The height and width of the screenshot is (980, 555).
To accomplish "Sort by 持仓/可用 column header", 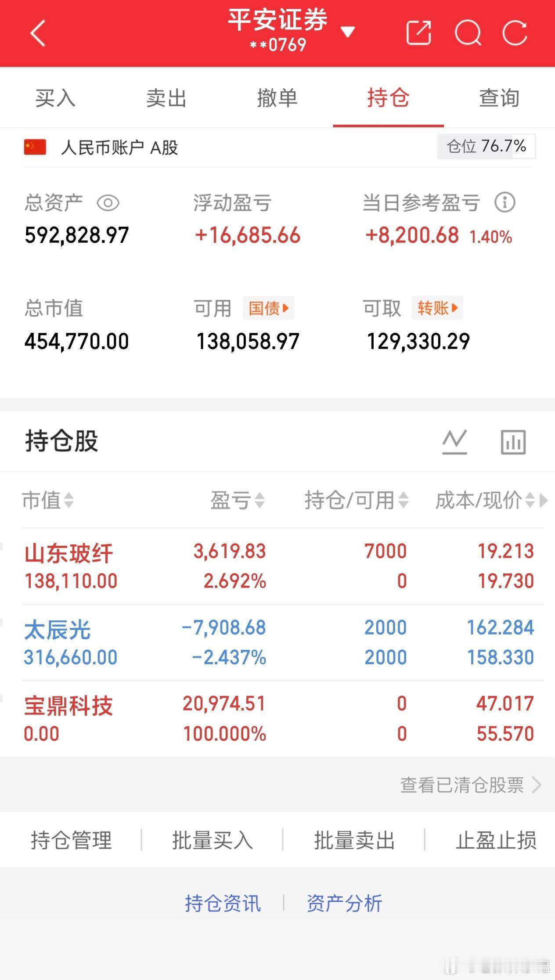I will tap(357, 500).
